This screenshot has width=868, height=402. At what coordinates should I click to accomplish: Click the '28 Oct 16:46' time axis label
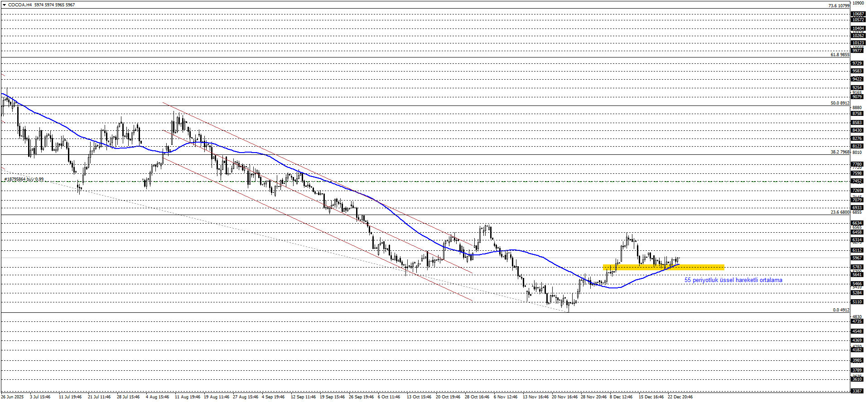click(477, 397)
